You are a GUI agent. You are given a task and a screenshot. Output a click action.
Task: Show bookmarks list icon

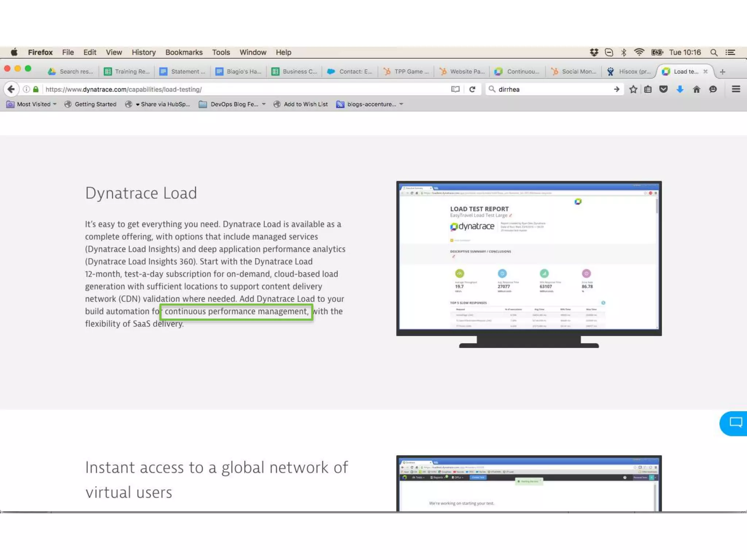tap(648, 89)
